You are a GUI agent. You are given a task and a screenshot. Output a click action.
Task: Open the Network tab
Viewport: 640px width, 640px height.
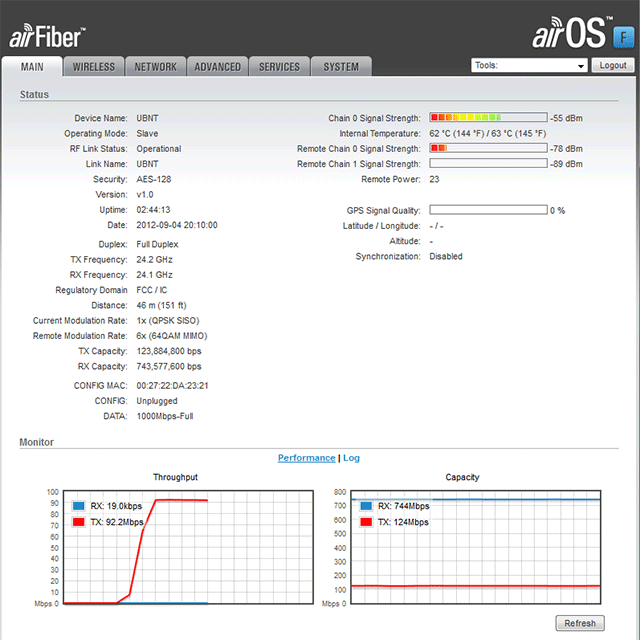coord(155,67)
